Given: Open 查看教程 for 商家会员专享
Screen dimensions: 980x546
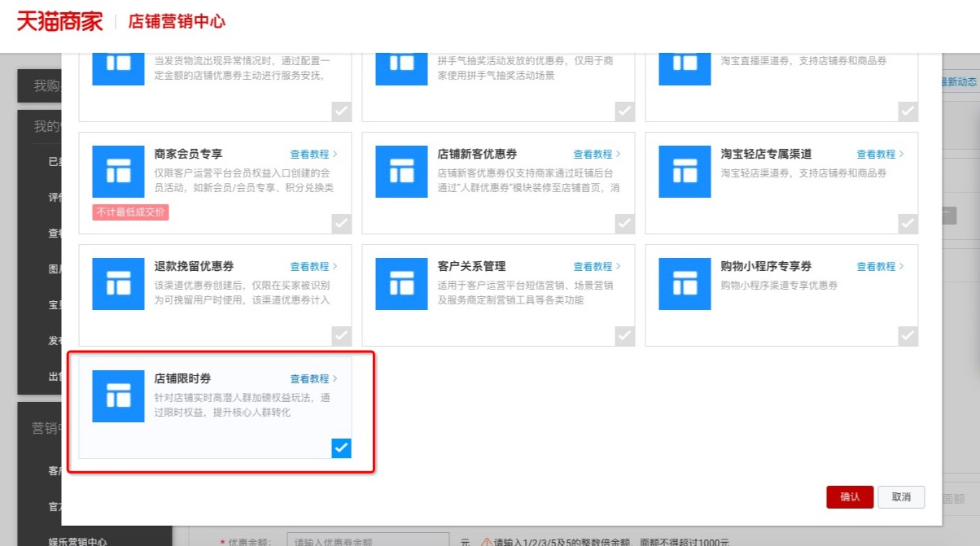Looking at the screenshot, I should click(x=313, y=154).
